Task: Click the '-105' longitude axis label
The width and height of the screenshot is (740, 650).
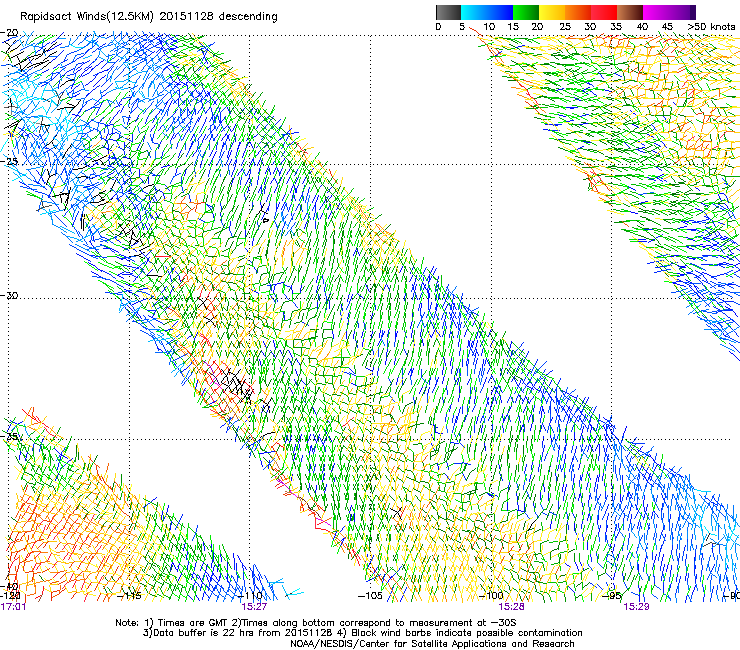Action: click(x=370, y=596)
